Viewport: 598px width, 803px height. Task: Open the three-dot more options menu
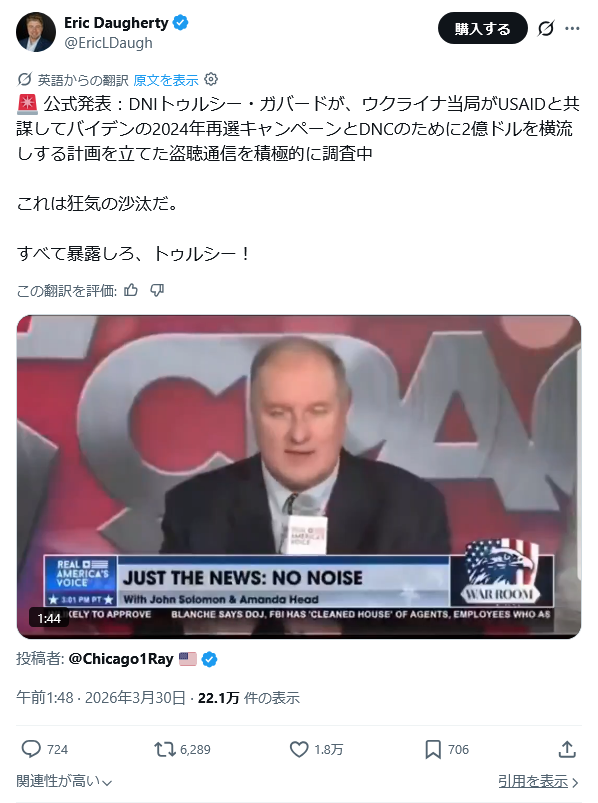click(x=572, y=28)
